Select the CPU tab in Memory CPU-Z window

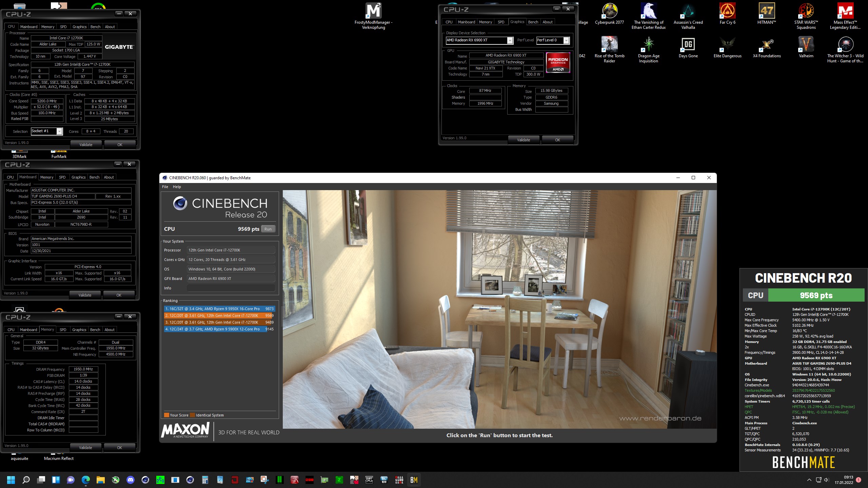pos(11,330)
